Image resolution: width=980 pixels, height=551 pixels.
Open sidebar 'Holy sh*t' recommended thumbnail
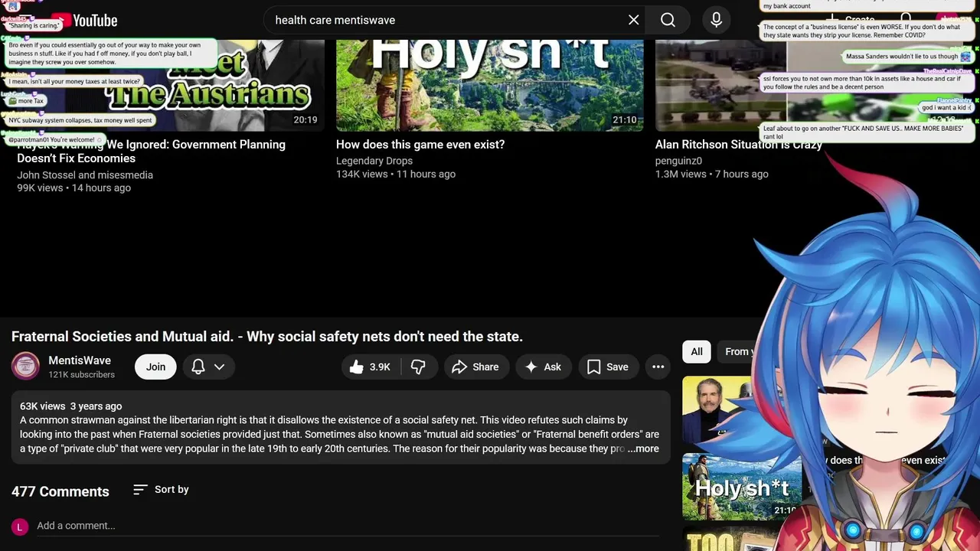[x=741, y=487]
